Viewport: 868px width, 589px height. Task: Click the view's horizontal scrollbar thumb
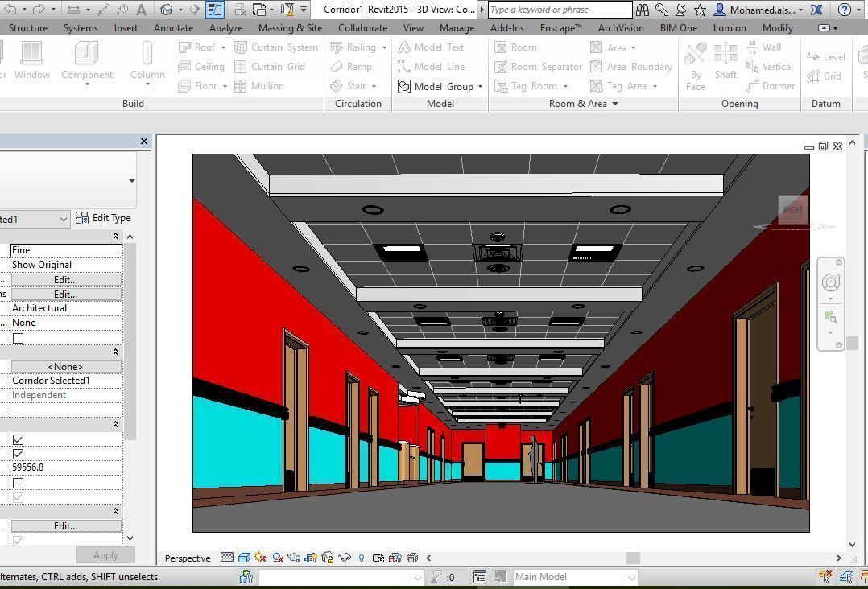click(633, 558)
